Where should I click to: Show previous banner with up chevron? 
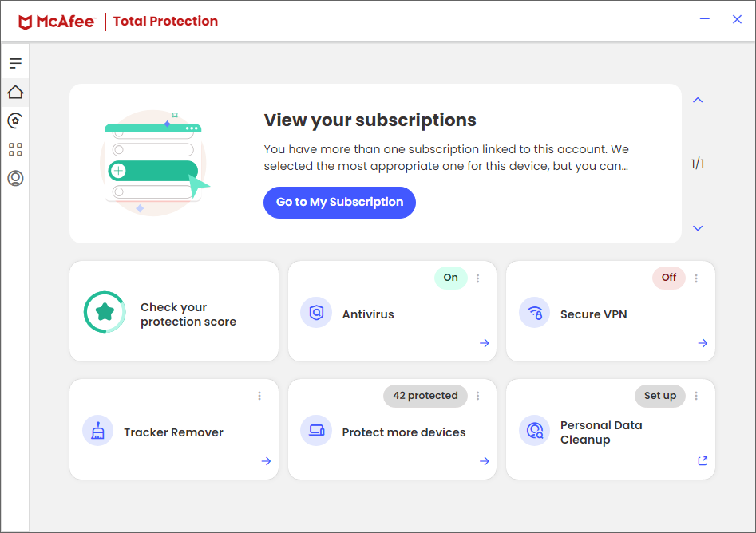coord(698,101)
